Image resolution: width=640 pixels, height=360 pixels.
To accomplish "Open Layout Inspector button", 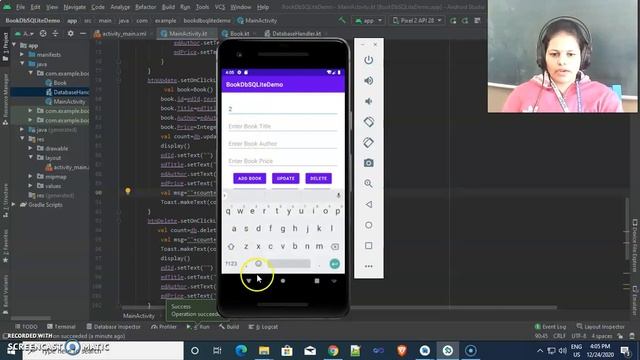I will 600,327.
